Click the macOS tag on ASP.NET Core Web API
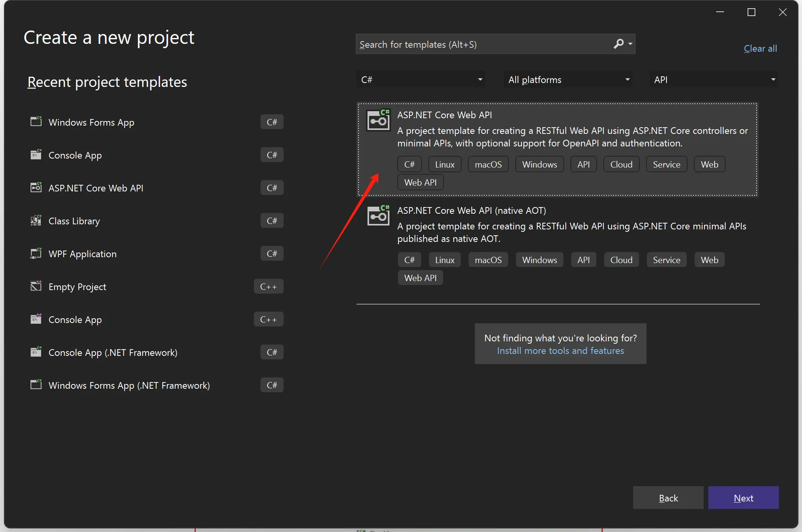The width and height of the screenshot is (802, 532). (x=488, y=164)
